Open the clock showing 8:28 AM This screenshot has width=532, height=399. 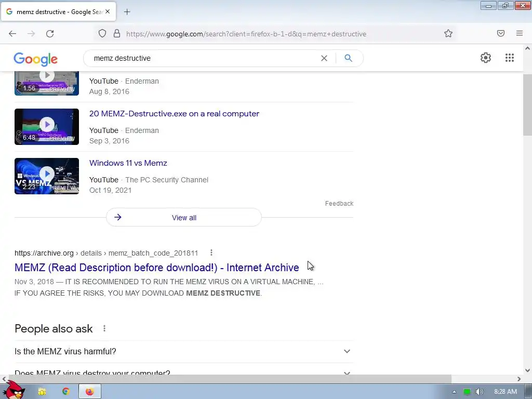coord(506,392)
